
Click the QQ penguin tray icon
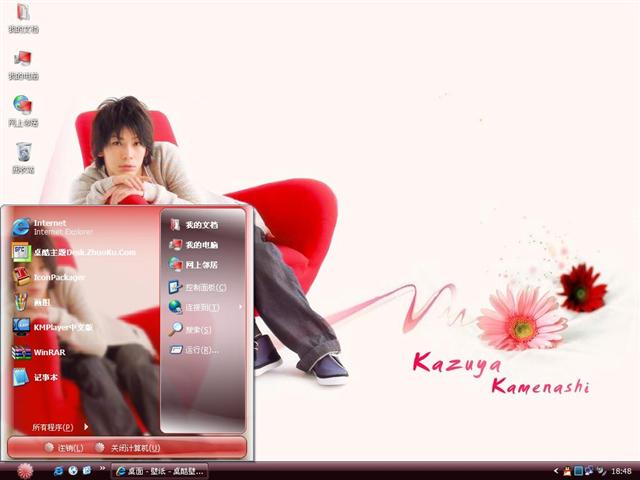[567, 471]
